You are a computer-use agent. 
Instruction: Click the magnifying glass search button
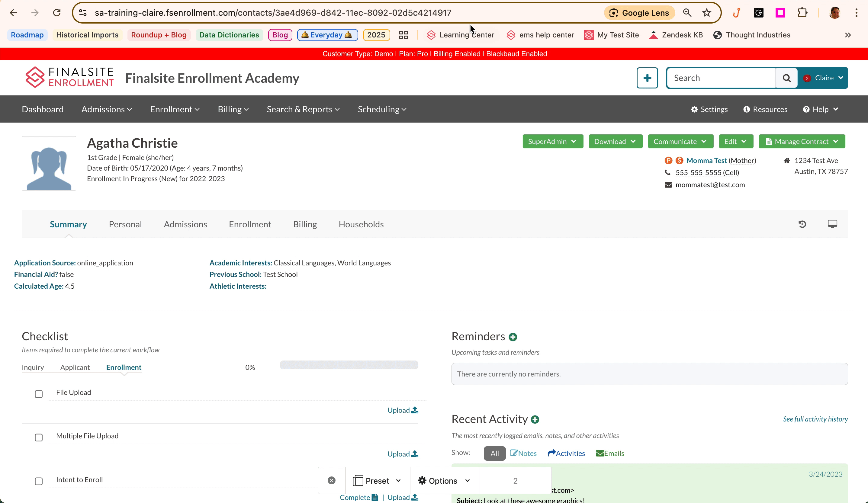[x=786, y=78]
